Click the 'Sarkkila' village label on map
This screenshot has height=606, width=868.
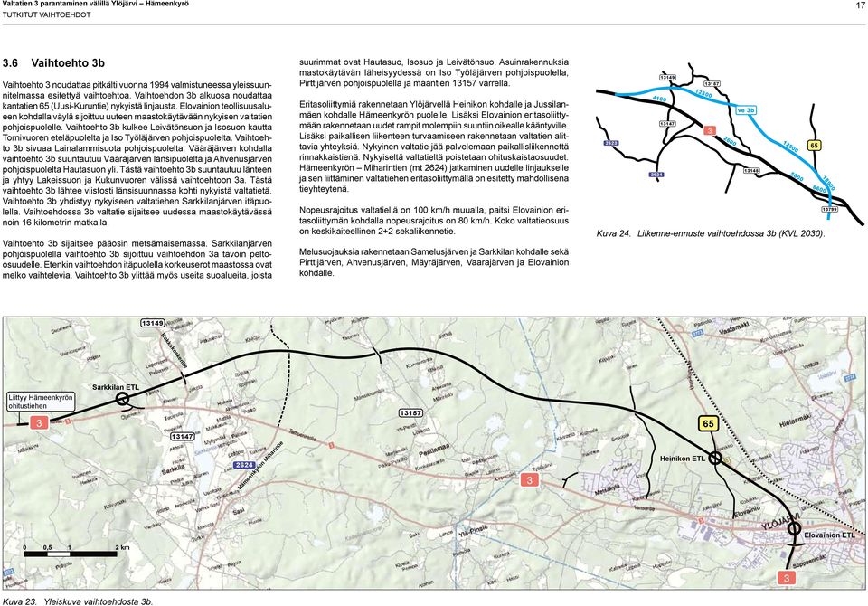pos(173,471)
